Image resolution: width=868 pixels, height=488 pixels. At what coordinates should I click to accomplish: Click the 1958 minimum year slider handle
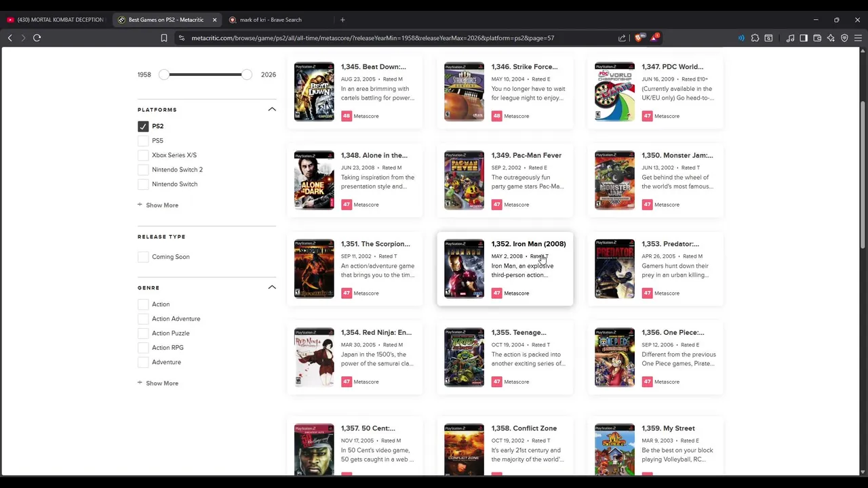pyautogui.click(x=163, y=75)
